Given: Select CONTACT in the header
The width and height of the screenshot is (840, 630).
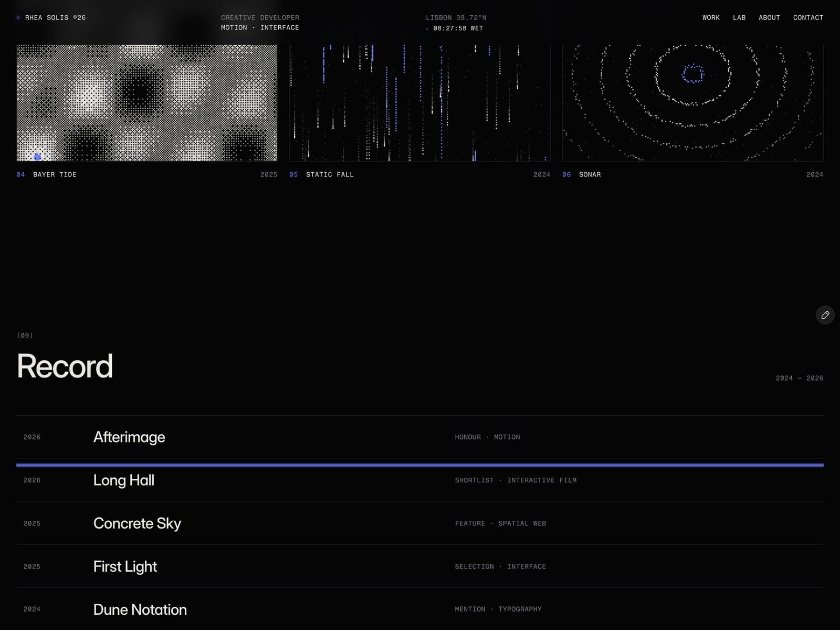Looking at the screenshot, I should click(x=808, y=18).
